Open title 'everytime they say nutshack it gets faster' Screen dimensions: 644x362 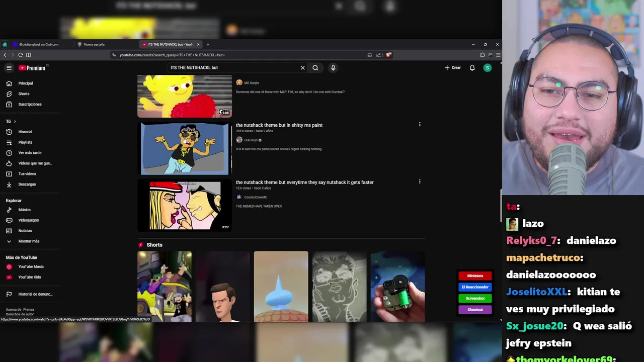[305, 183]
